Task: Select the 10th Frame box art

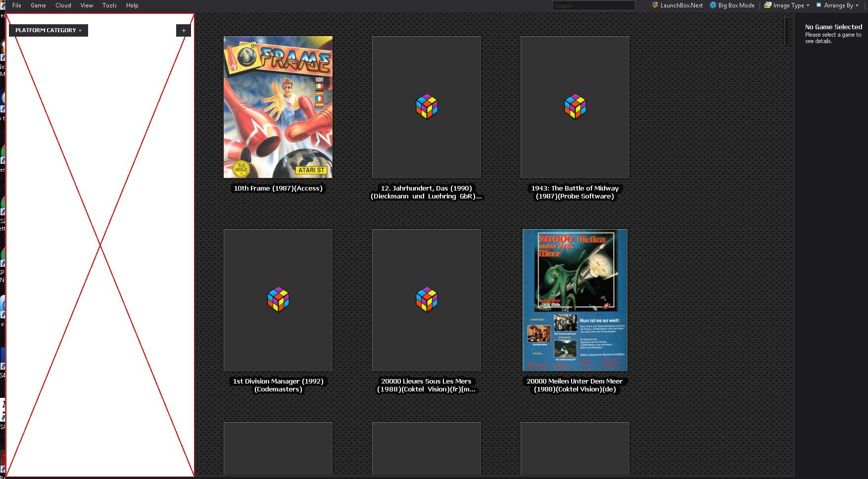Action: coord(278,107)
